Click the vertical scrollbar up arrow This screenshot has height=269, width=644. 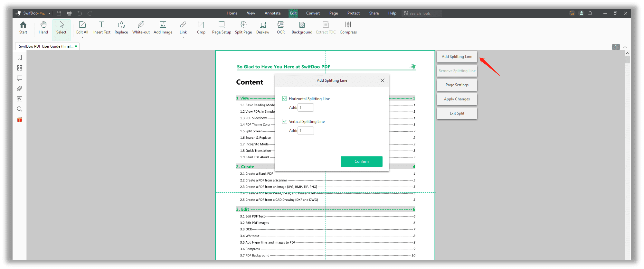tap(627, 53)
